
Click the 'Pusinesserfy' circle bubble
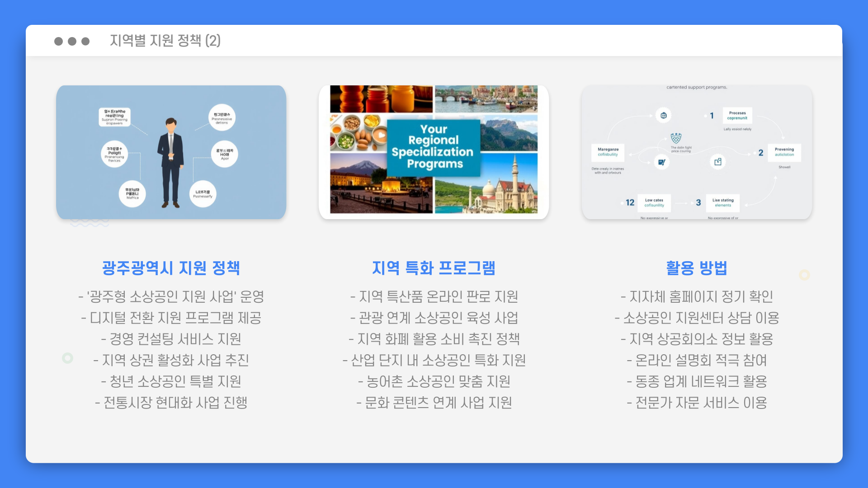pyautogui.click(x=203, y=194)
